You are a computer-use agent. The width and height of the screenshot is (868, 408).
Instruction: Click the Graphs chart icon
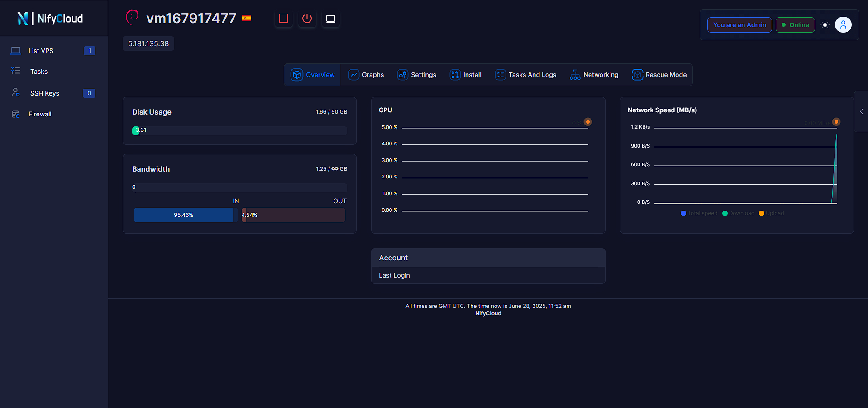click(x=354, y=75)
